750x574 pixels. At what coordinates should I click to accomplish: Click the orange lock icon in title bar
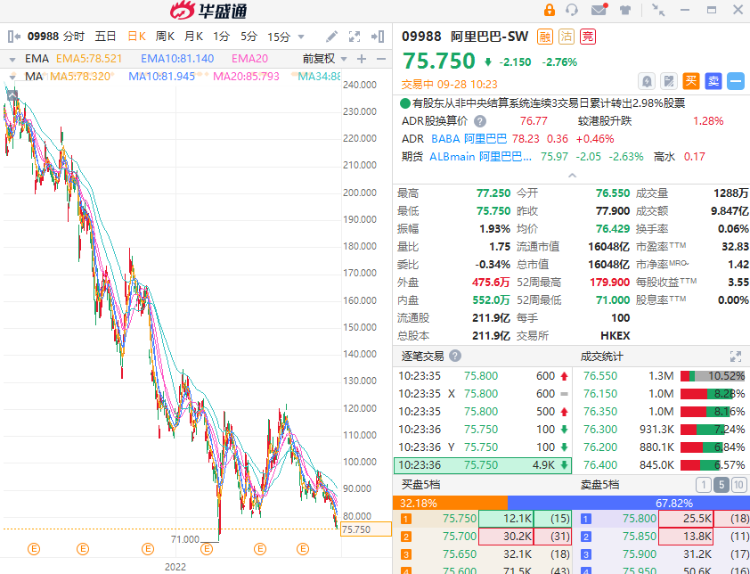coord(549,10)
